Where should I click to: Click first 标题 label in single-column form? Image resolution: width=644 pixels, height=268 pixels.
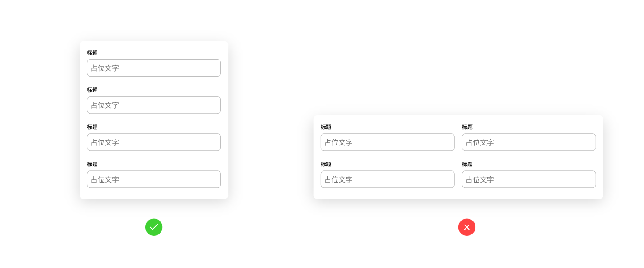pyautogui.click(x=92, y=53)
